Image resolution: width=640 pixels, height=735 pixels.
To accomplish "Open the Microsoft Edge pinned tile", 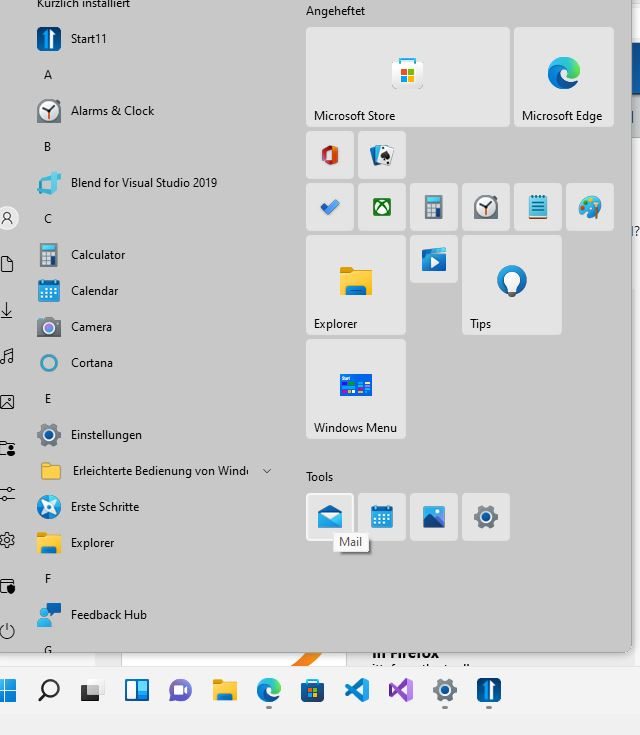I will tap(564, 77).
